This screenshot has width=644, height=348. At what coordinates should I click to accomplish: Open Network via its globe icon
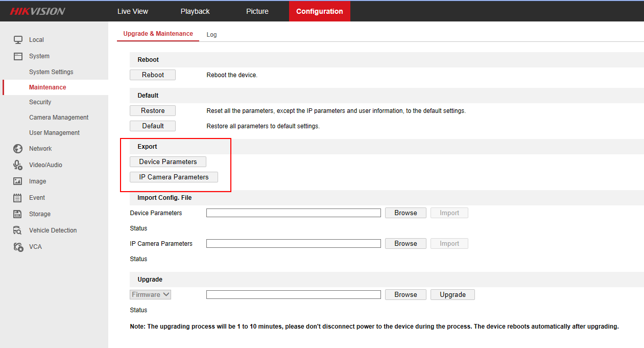pyautogui.click(x=18, y=149)
